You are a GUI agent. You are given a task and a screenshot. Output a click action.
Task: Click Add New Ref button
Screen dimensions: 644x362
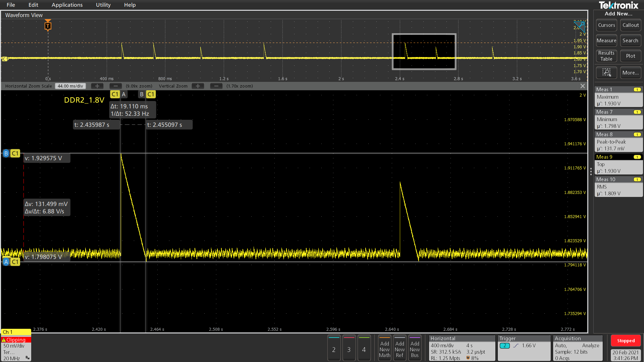tap(400, 348)
